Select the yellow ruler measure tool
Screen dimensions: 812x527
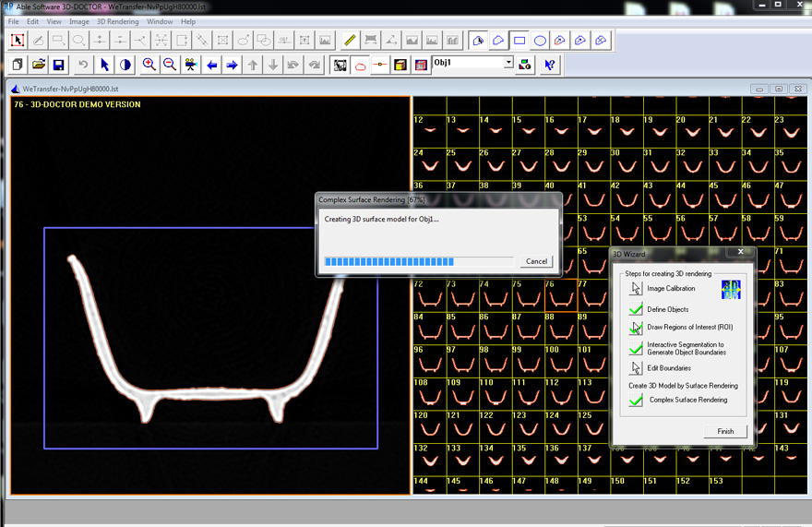point(350,41)
